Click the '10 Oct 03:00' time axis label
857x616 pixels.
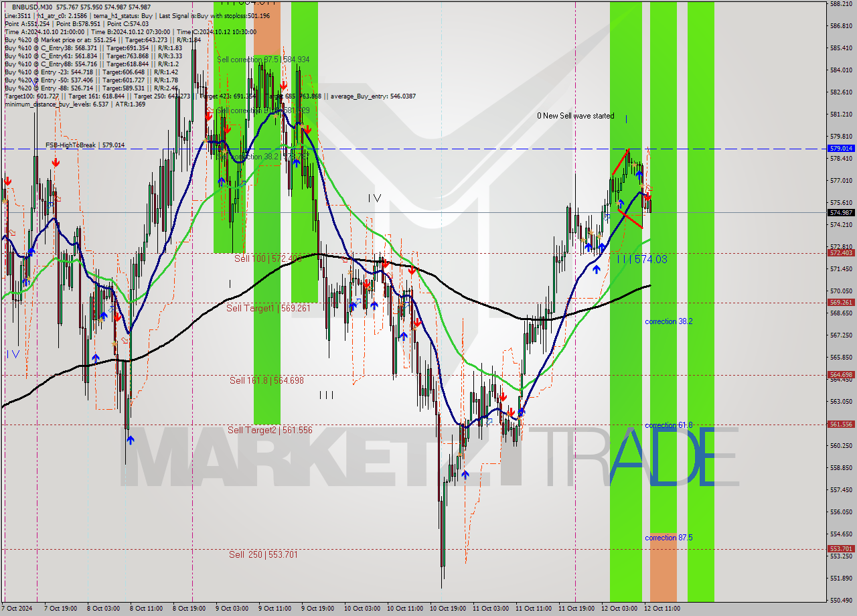tap(362, 609)
